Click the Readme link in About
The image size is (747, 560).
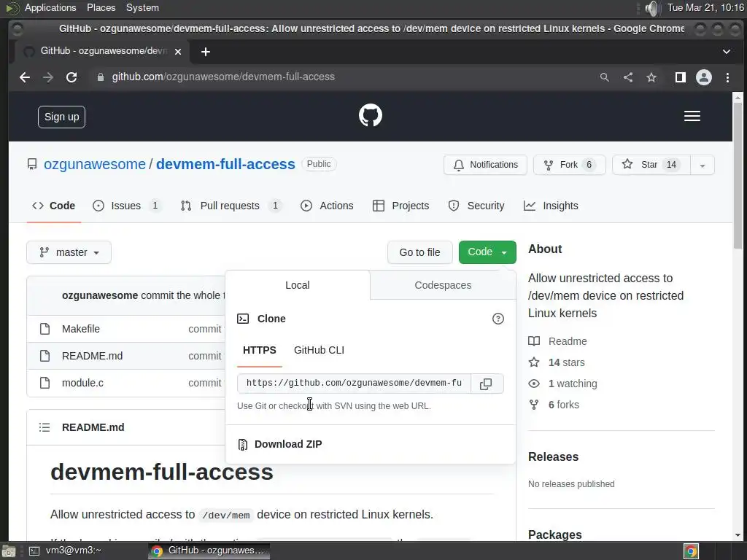click(x=558, y=341)
